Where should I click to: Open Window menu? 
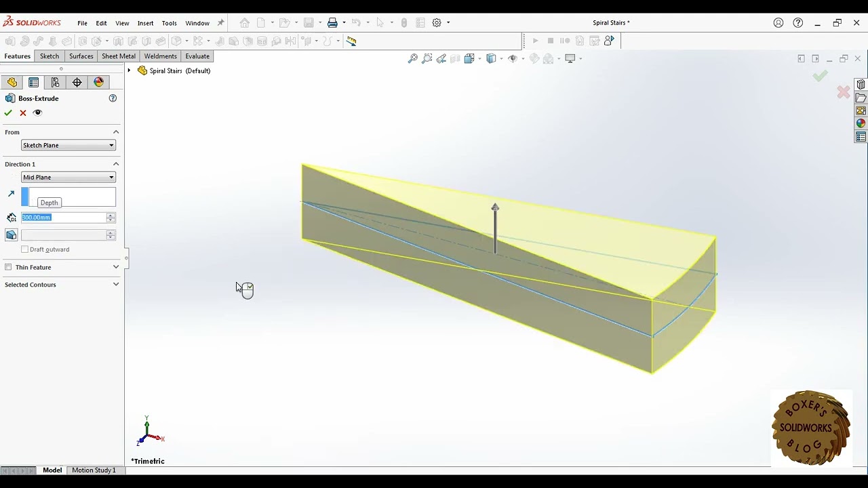(197, 23)
